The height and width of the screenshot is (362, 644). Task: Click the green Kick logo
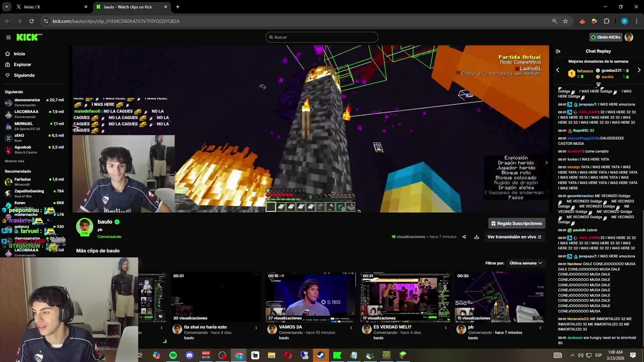29,37
